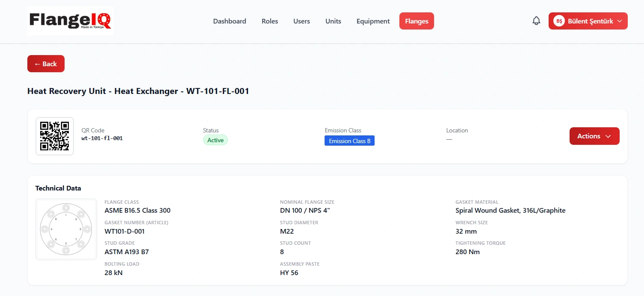Open the Equipment section
644x296 pixels.
[x=373, y=21]
